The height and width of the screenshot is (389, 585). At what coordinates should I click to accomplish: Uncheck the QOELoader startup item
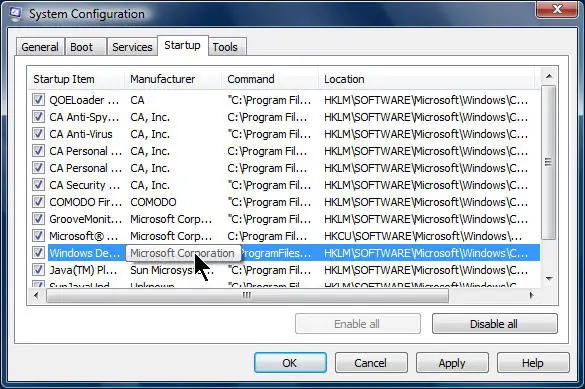pyautogui.click(x=38, y=100)
